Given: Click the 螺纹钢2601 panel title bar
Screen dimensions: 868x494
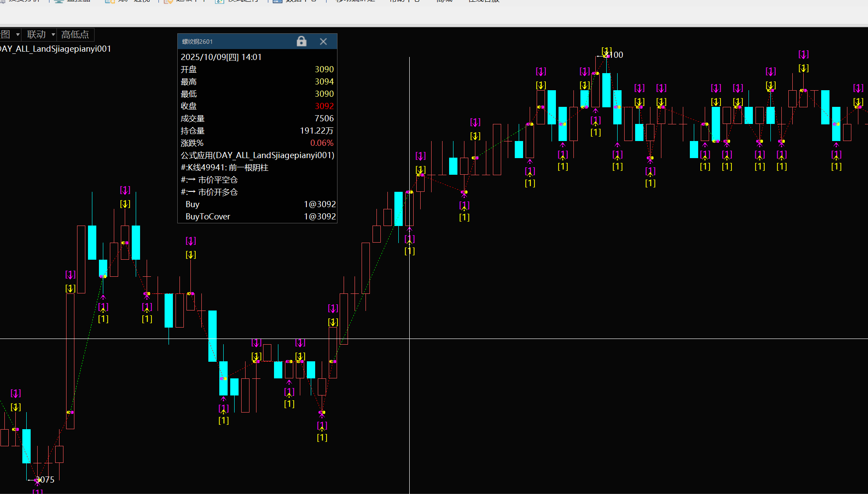Looking at the screenshot, I should (236, 41).
